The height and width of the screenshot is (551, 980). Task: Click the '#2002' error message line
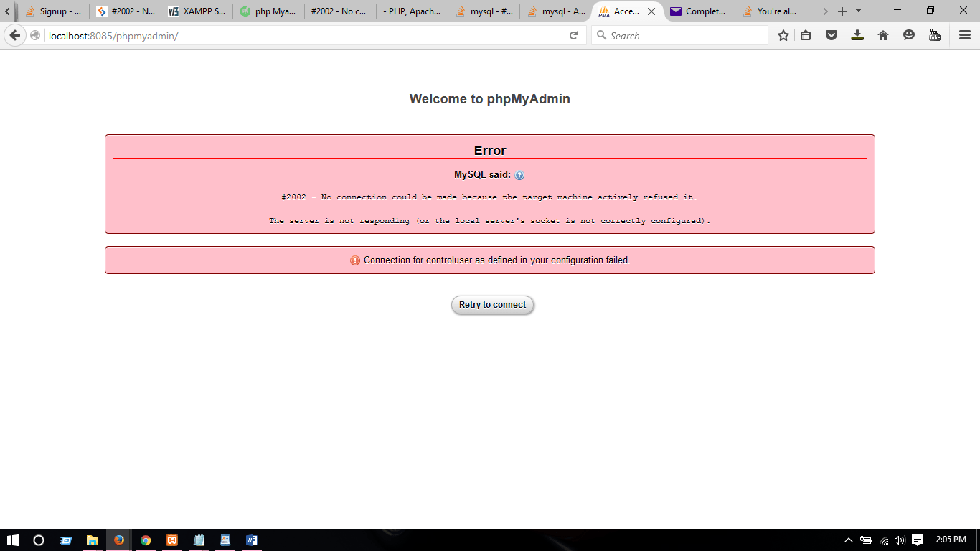click(489, 197)
